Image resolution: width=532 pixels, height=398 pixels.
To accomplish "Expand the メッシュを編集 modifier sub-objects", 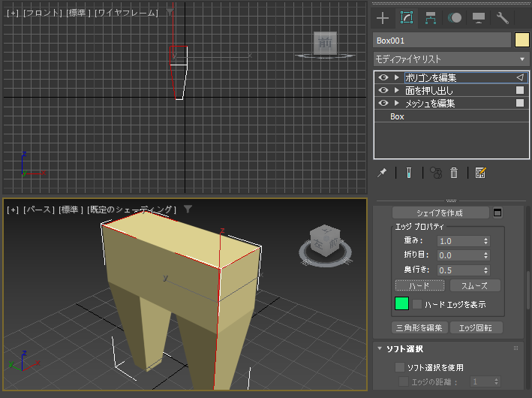I will point(396,103).
